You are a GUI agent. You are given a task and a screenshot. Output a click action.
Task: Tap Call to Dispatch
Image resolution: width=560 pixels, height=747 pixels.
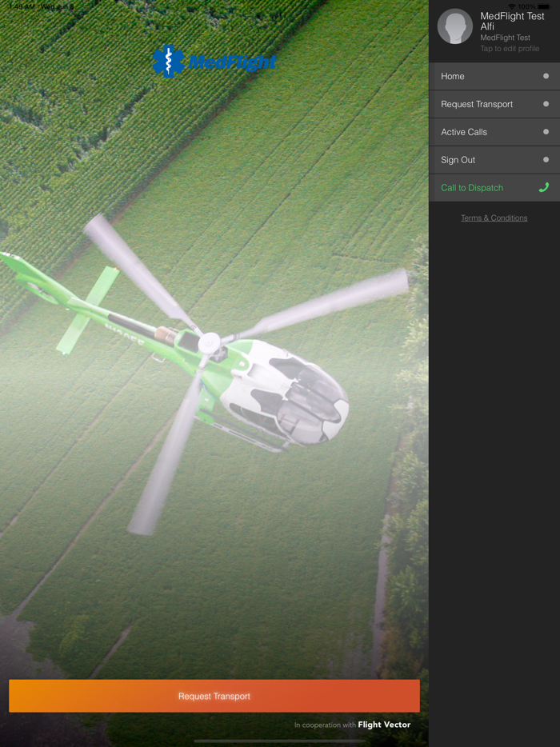click(494, 188)
